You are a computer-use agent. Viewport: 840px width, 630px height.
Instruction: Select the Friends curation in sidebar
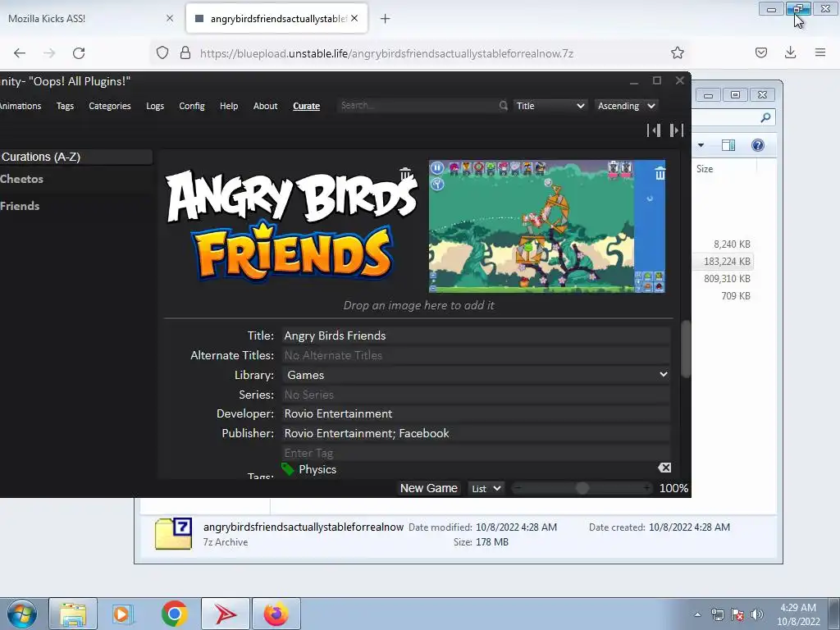76,206
